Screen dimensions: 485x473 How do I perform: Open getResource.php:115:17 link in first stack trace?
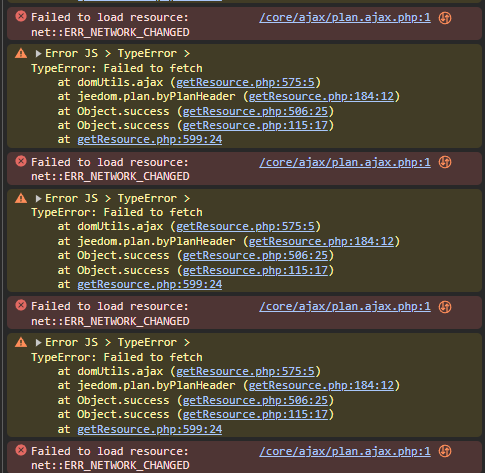point(255,125)
